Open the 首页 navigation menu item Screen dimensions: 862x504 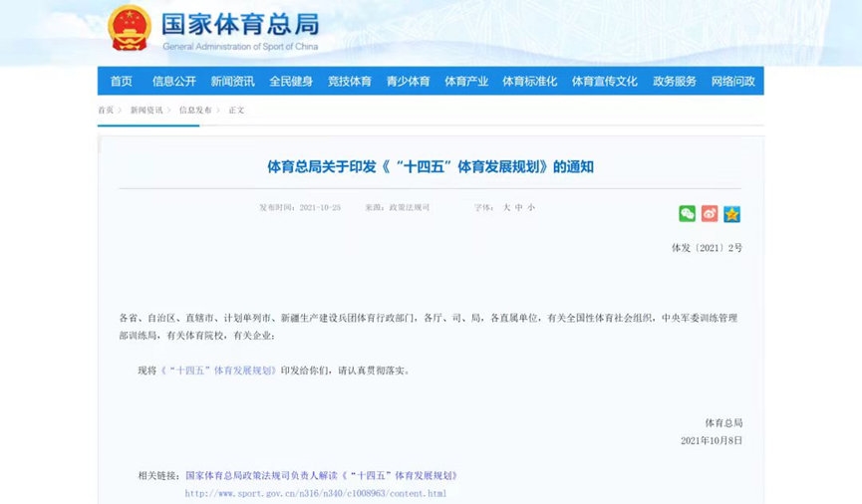(122, 82)
